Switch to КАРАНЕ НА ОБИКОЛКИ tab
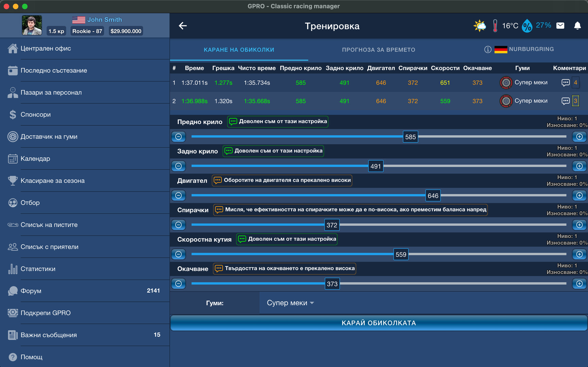This screenshot has height=367, width=588. click(239, 50)
